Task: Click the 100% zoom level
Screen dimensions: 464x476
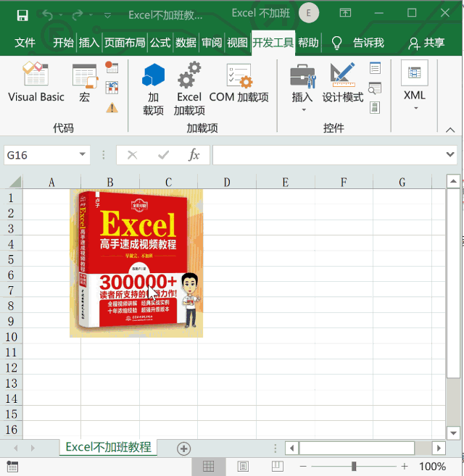Action: [432, 467]
